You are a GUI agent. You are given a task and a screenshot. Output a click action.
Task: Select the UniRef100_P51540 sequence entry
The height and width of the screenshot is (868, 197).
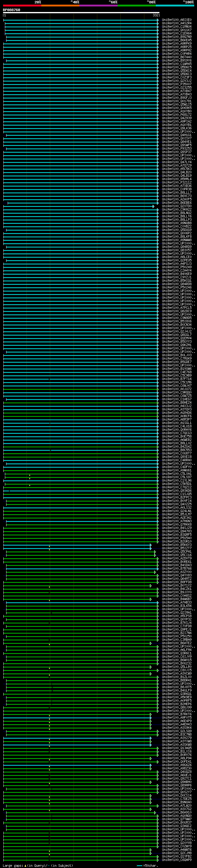(176, 538)
